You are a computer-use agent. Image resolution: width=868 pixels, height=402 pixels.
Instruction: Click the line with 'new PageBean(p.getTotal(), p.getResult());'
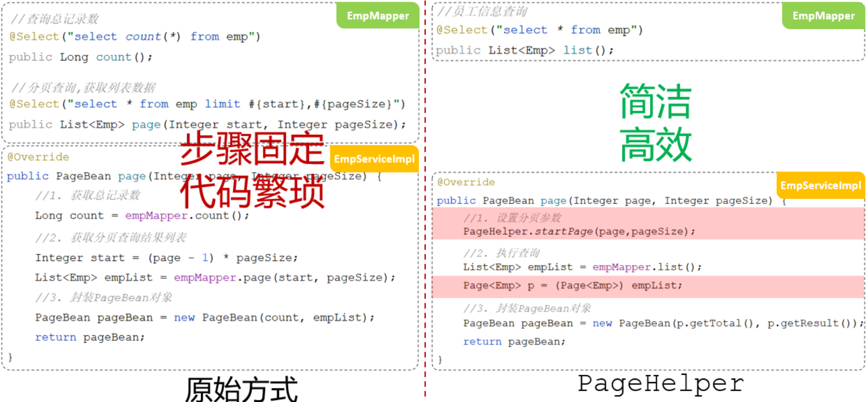663,323
